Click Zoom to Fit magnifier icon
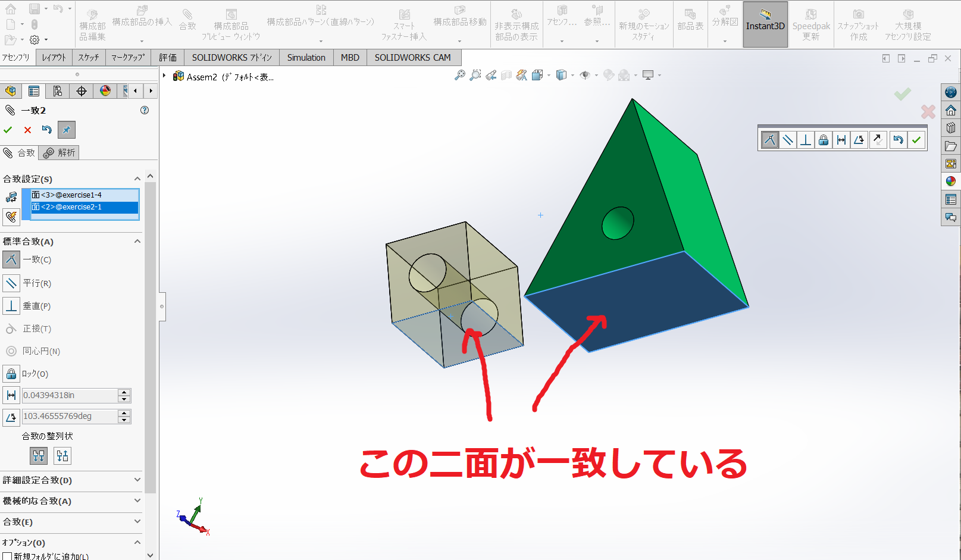This screenshot has height=560, width=961. [459, 75]
